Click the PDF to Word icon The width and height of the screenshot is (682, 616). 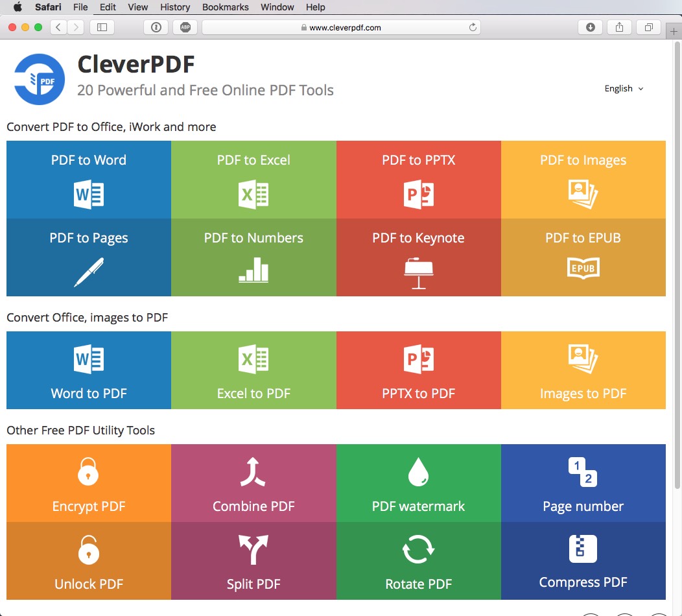(x=89, y=194)
